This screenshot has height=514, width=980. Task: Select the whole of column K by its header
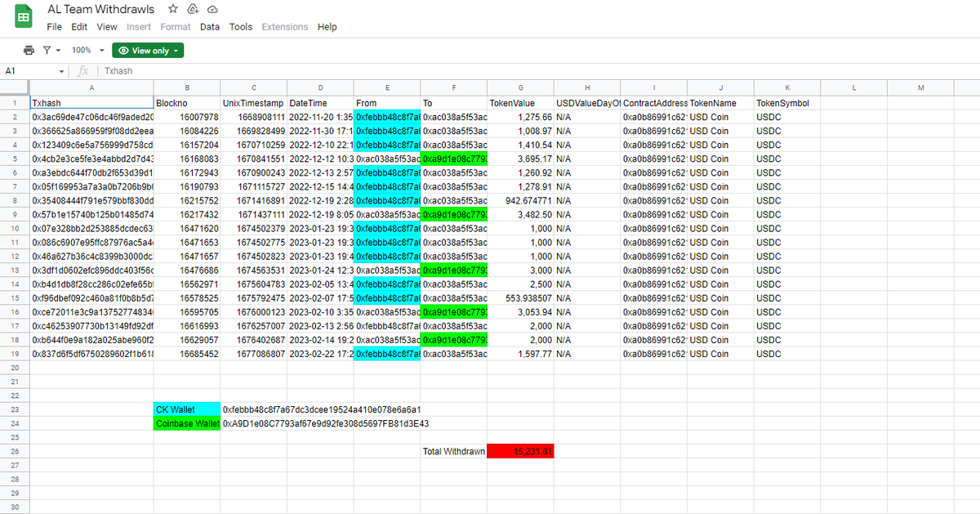pyautogui.click(x=787, y=87)
